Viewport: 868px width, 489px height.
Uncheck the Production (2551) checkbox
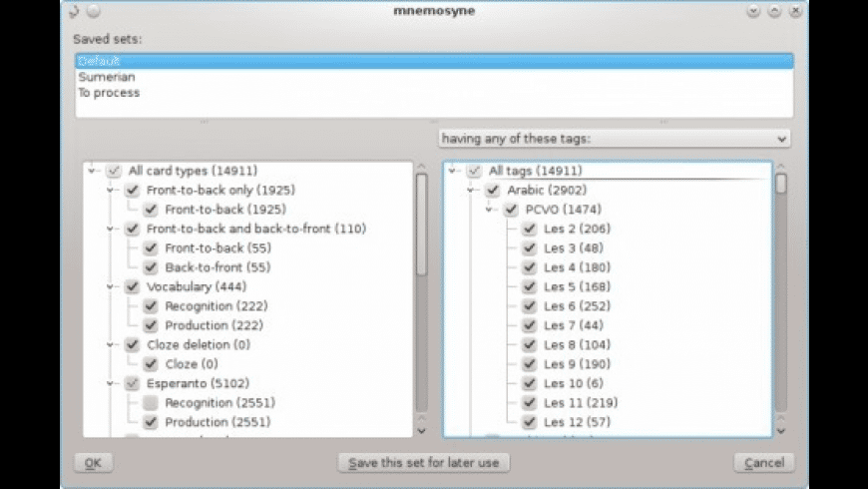point(151,422)
